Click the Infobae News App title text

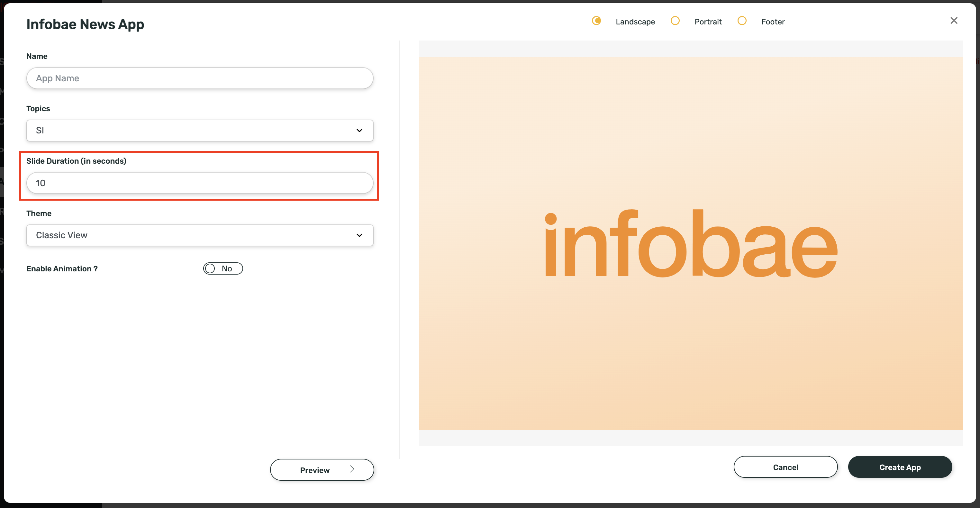85,24
